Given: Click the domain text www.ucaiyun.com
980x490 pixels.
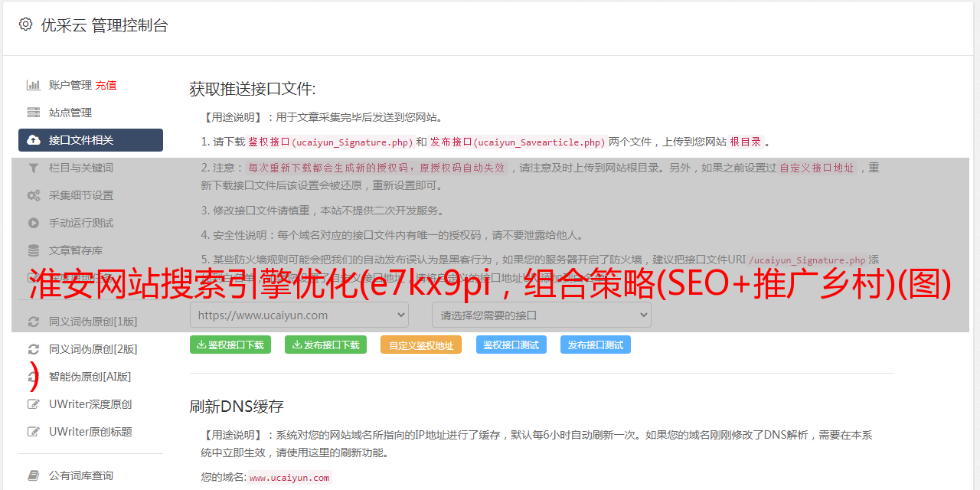Looking at the screenshot, I should pos(289,478).
